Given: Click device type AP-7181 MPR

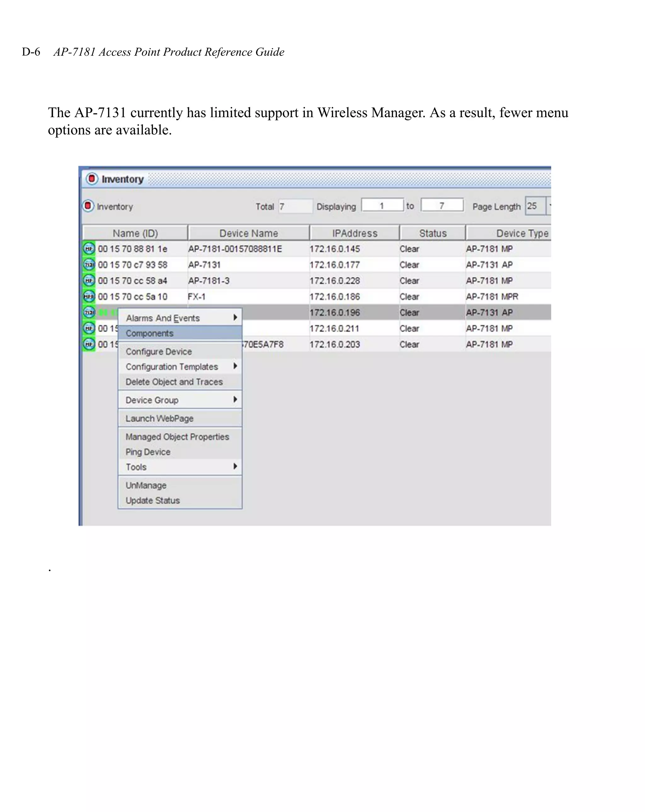Looking at the screenshot, I should (x=492, y=297).
